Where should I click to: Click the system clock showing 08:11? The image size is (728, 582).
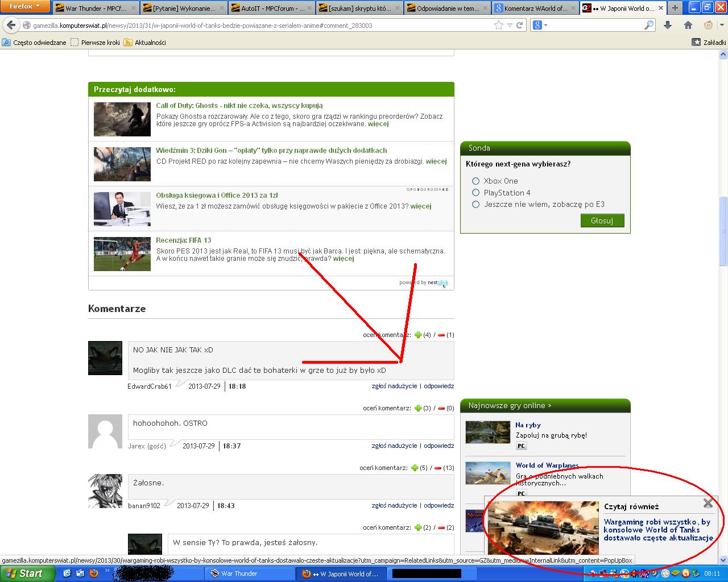point(712,573)
